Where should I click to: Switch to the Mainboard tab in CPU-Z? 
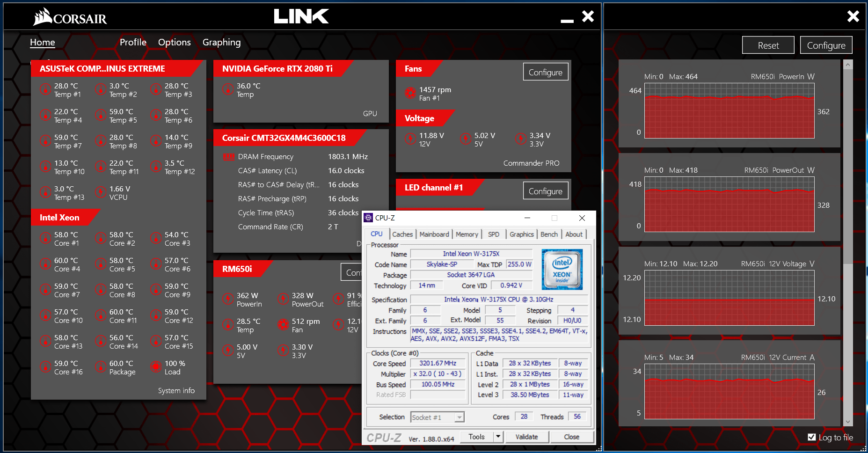[x=434, y=234]
